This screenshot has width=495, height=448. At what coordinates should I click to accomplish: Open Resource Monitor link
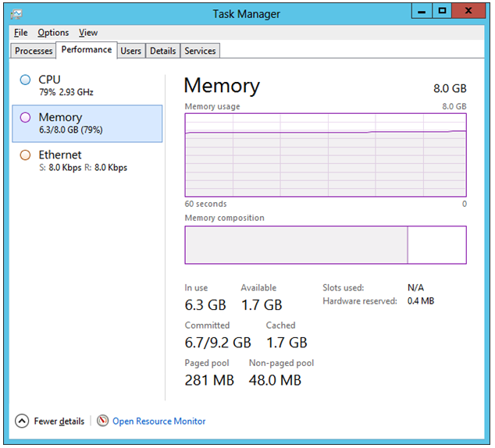158,421
